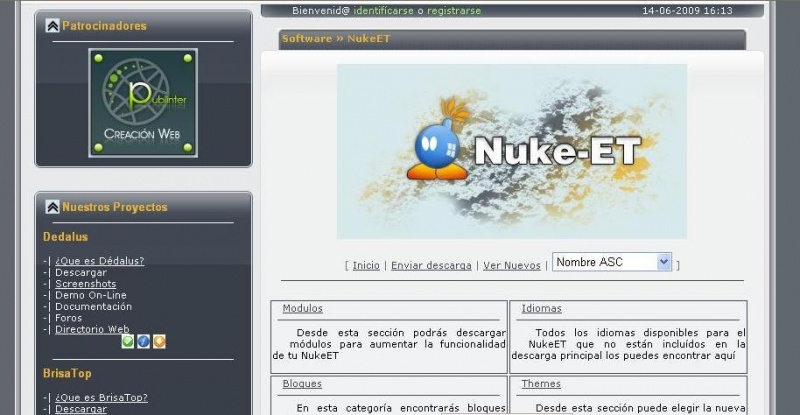Collapse the Nuestros Proyectos block arrow icon

[52, 207]
